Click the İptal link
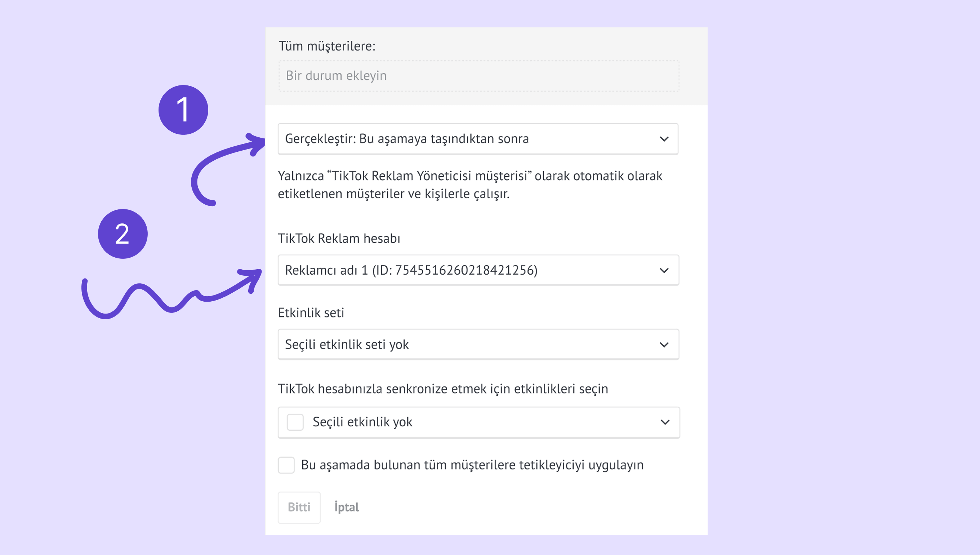This screenshot has height=555, width=980. point(346,507)
